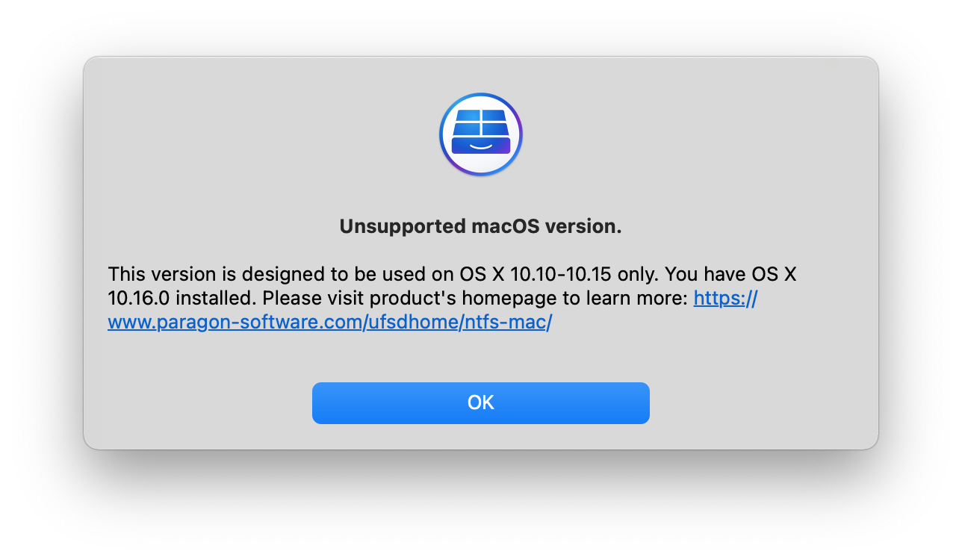Click the smiling drive tray in the icon
Image resolution: width=962 pixels, height=560 pixels.
point(481,145)
